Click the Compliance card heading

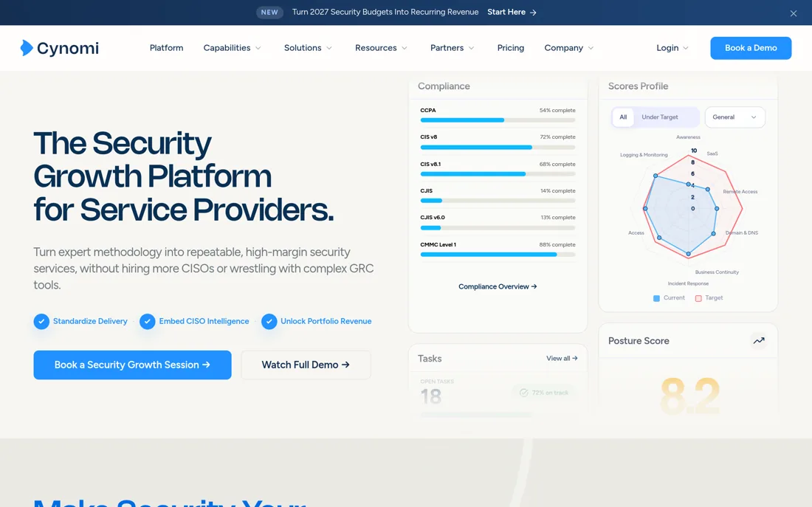click(444, 86)
